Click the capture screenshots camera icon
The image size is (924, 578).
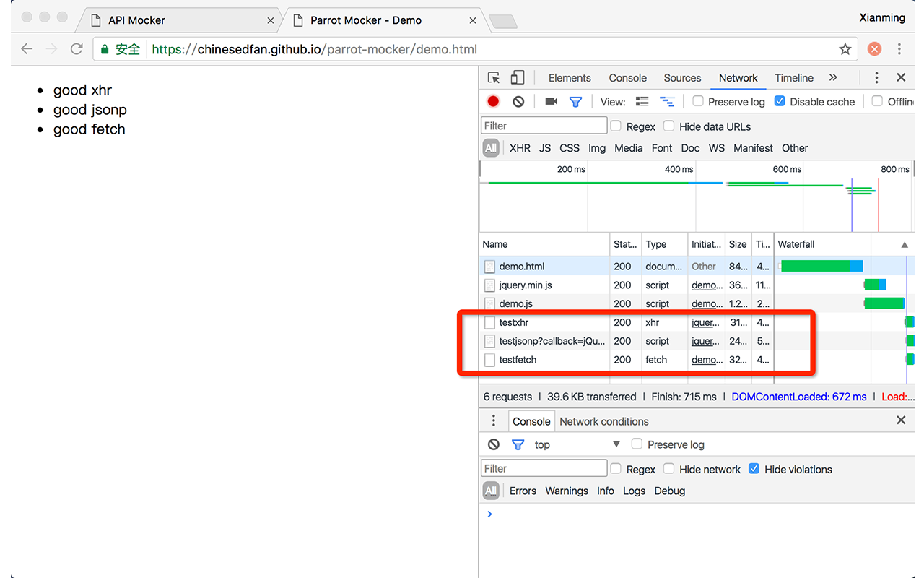(552, 102)
